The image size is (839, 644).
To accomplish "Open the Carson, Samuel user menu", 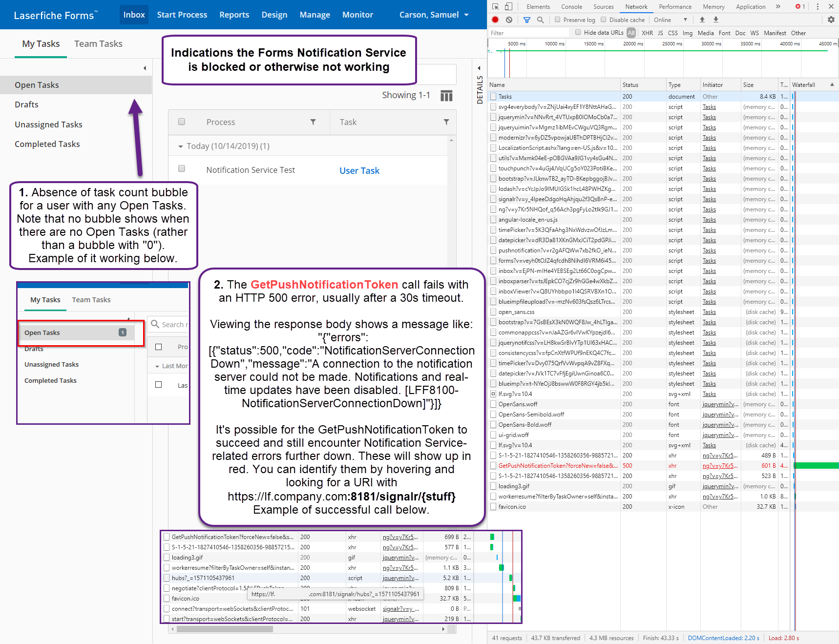I will tap(434, 15).
